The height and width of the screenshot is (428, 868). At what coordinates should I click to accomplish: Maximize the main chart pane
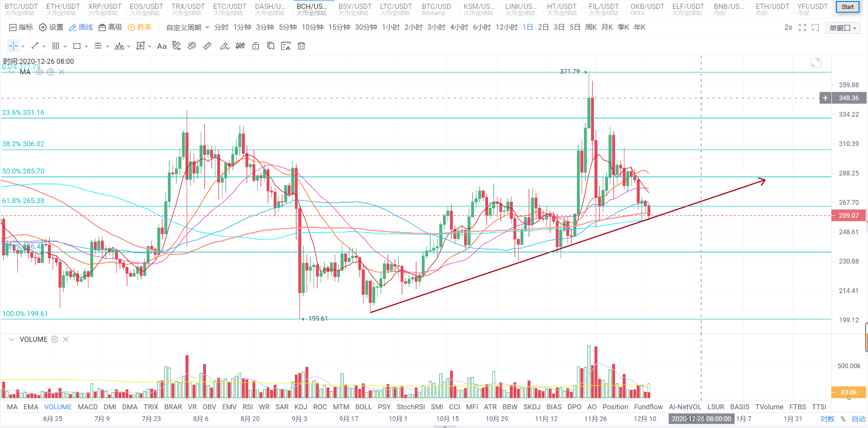tap(816, 63)
